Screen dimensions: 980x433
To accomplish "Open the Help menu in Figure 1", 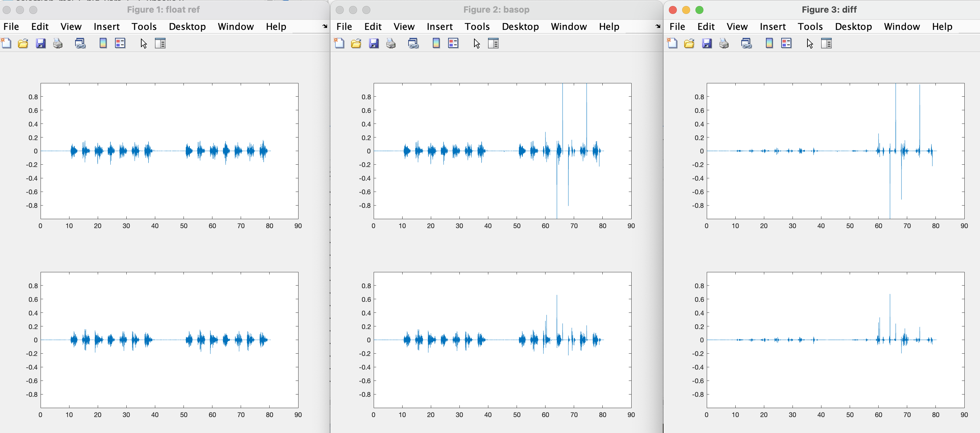I will (276, 27).
